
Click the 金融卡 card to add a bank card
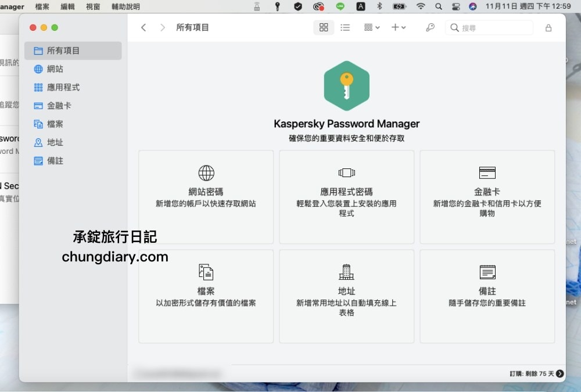[487, 196]
